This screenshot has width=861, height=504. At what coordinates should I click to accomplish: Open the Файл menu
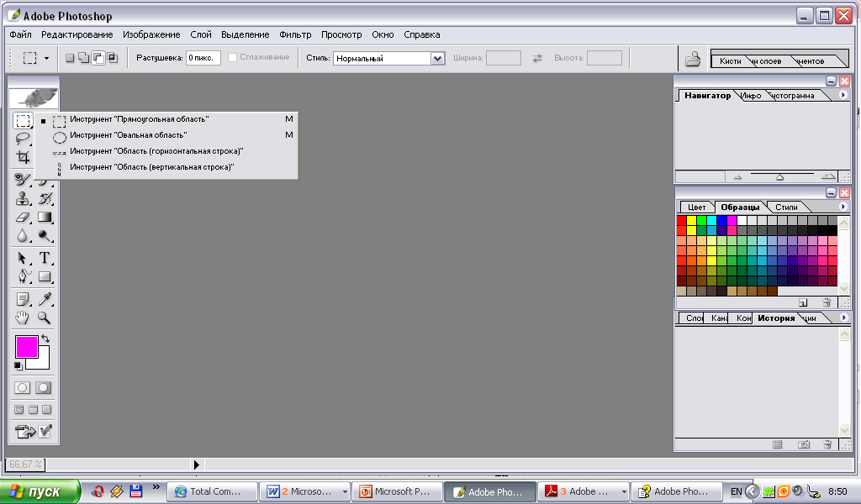tap(20, 34)
